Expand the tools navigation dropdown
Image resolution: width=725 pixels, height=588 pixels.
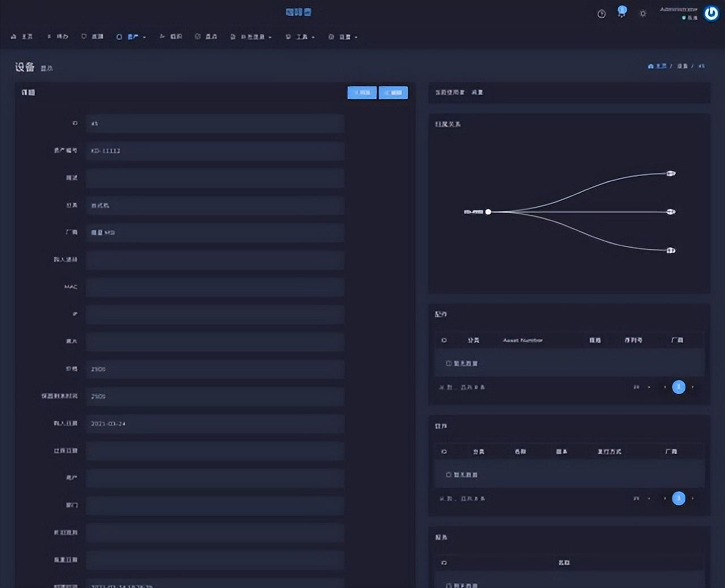(x=300, y=37)
